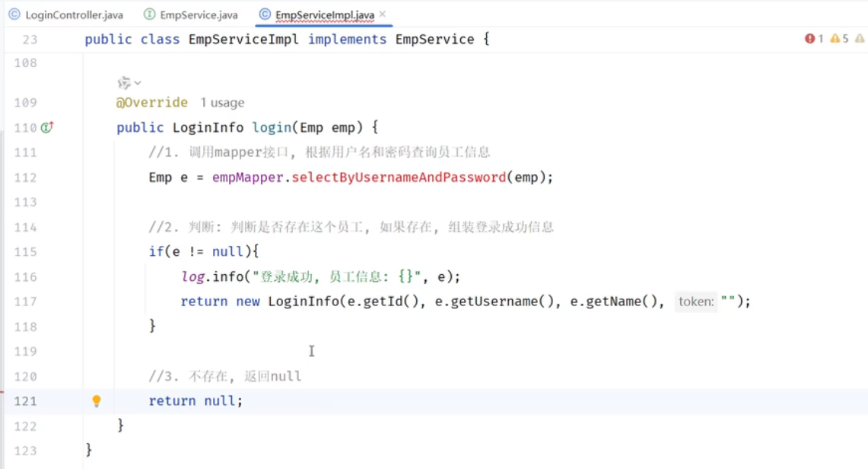Viewport: 868px width, 469px height.
Task: Click EmpService interface name in class declaration
Action: point(434,40)
